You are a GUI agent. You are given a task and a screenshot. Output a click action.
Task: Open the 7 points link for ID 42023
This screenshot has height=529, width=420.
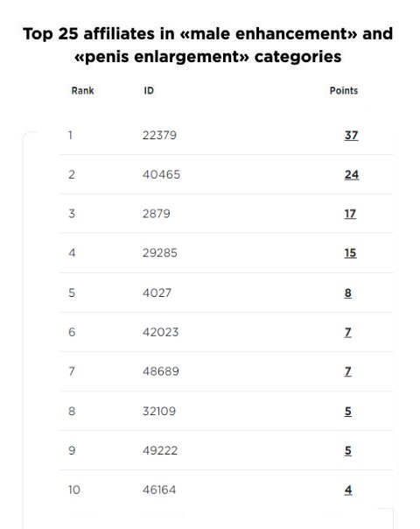[x=348, y=332]
